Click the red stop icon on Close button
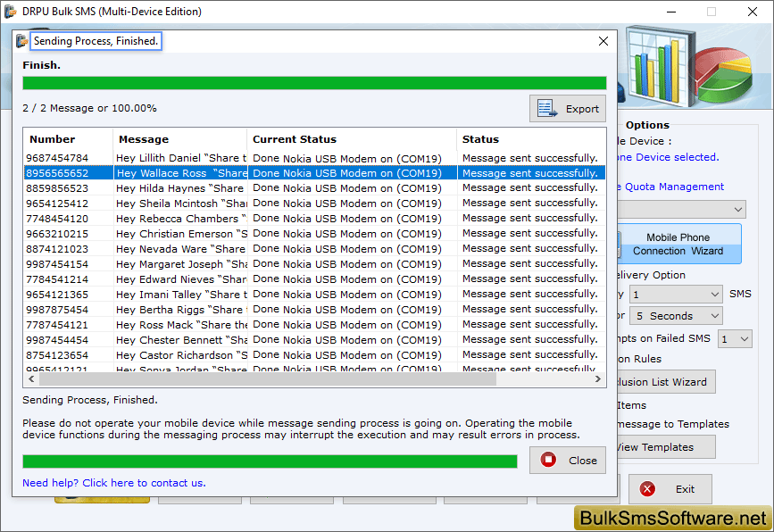Screen dimensions: 774x532 point(548,460)
